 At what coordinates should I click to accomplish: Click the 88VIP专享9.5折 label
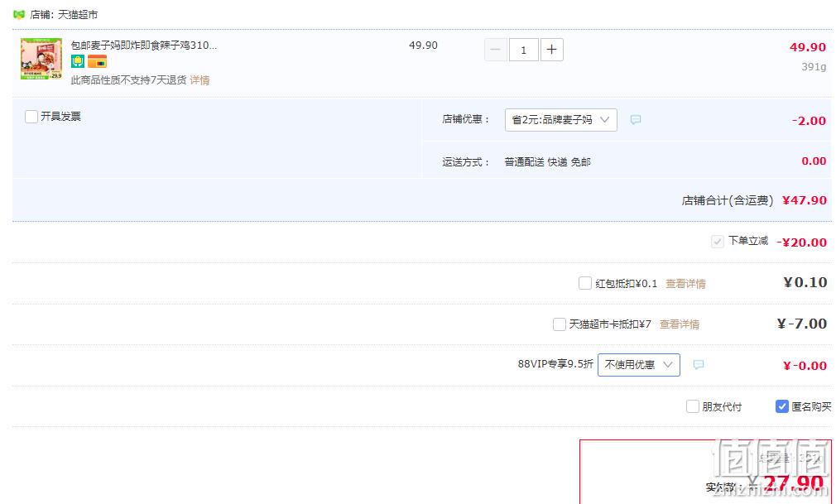(x=555, y=364)
